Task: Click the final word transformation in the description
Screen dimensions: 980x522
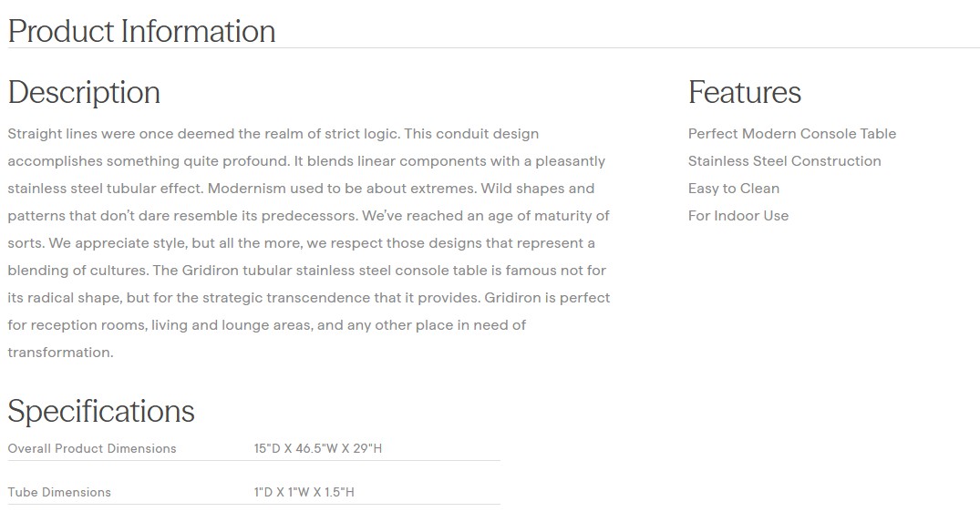Action: [60, 353]
